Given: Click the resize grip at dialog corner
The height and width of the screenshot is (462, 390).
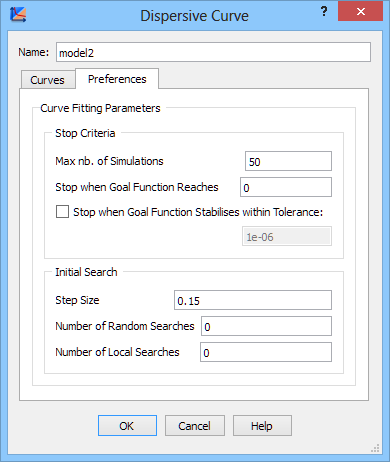Looking at the screenshot, I should click(x=375, y=448).
